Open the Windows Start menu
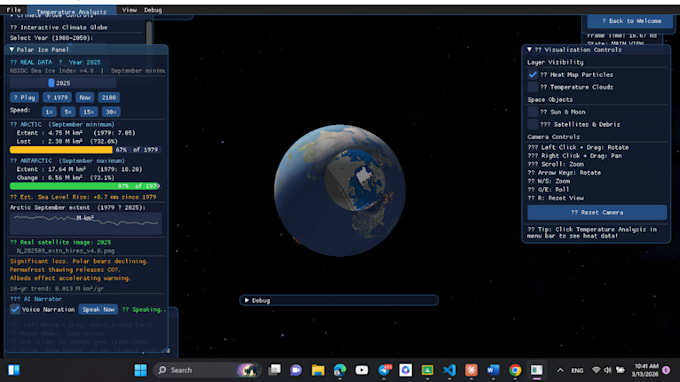The width and height of the screenshot is (680, 382). [141, 370]
